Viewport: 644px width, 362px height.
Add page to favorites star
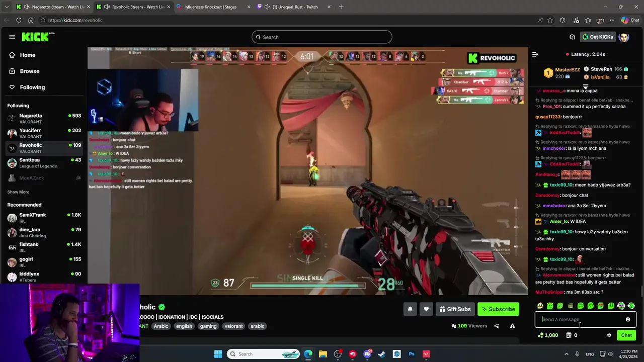pos(550,20)
